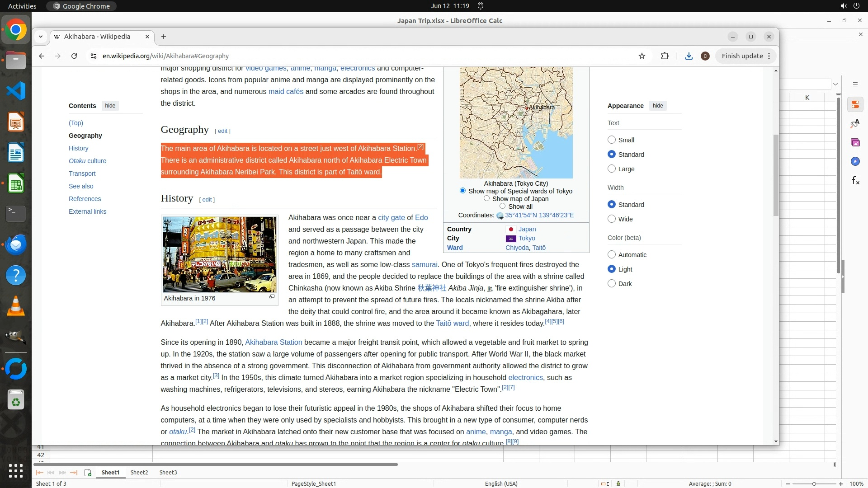
Task: Reload the Wikipedia page
Action: (74, 56)
